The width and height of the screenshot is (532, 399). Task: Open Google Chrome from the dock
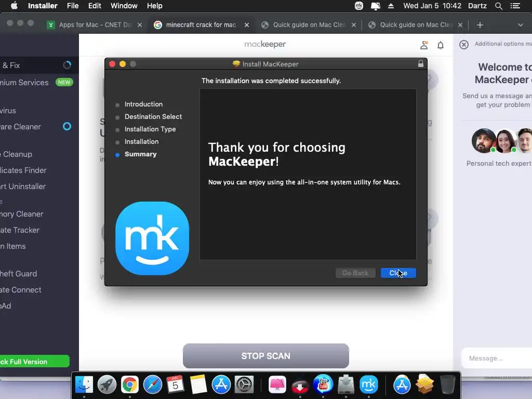[129, 385]
